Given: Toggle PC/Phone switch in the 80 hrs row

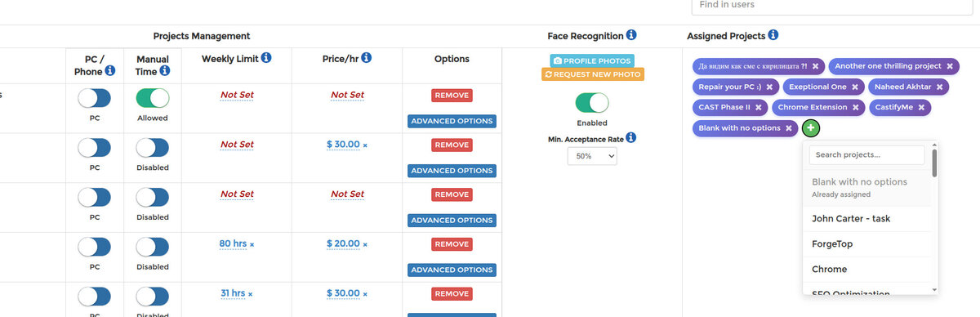Looking at the screenshot, I should click(x=94, y=247).
